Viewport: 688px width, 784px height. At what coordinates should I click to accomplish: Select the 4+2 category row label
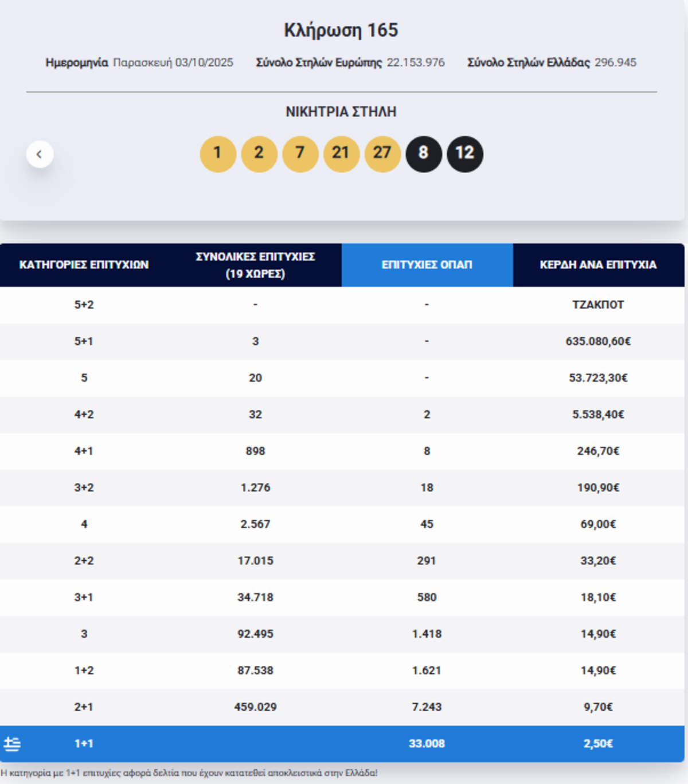pos(84,415)
